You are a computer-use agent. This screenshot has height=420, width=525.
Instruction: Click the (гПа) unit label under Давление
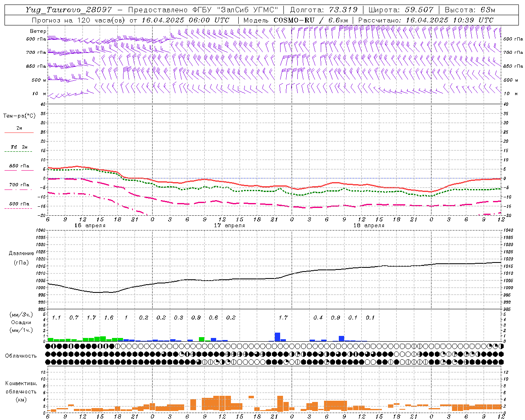click(21, 263)
